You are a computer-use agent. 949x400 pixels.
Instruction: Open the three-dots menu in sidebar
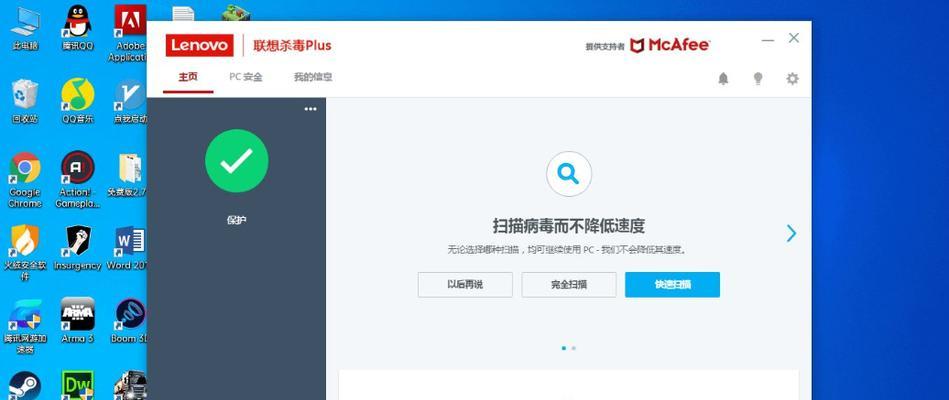pos(310,109)
